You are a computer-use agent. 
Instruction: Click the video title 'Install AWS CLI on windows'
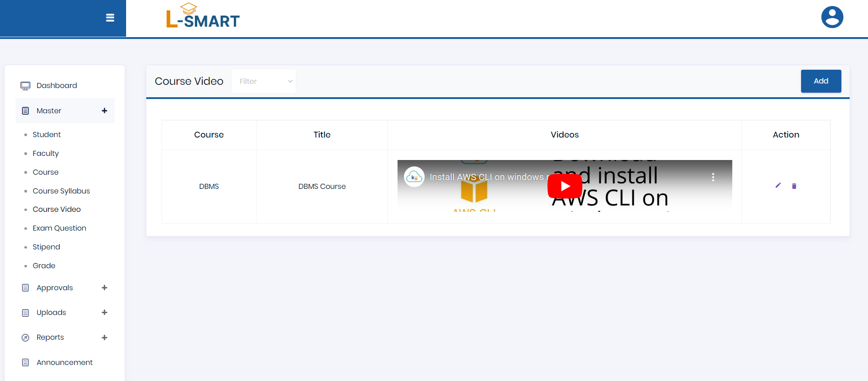(x=486, y=177)
